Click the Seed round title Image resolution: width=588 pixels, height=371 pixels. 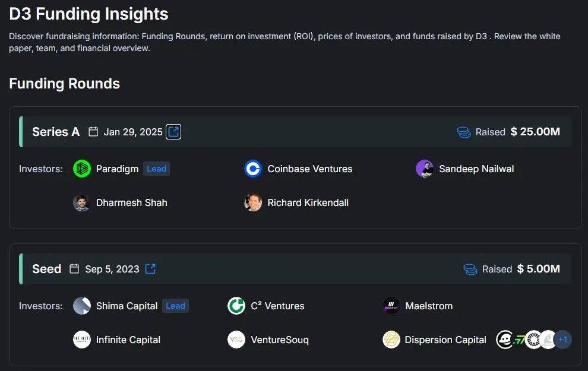46,269
